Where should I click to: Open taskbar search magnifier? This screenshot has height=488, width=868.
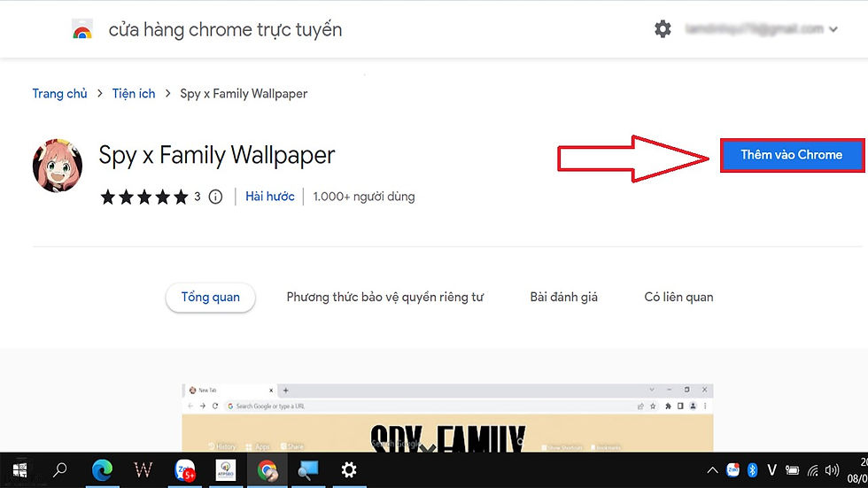pos(60,470)
